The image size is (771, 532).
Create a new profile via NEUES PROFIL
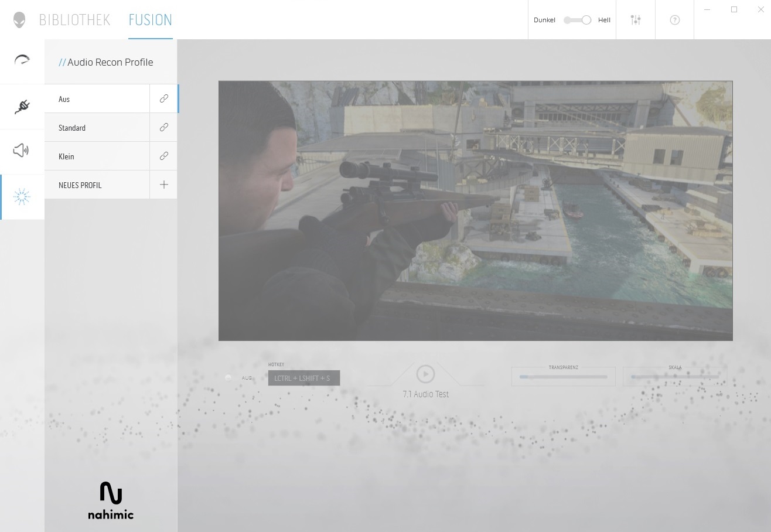pyautogui.click(x=97, y=185)
